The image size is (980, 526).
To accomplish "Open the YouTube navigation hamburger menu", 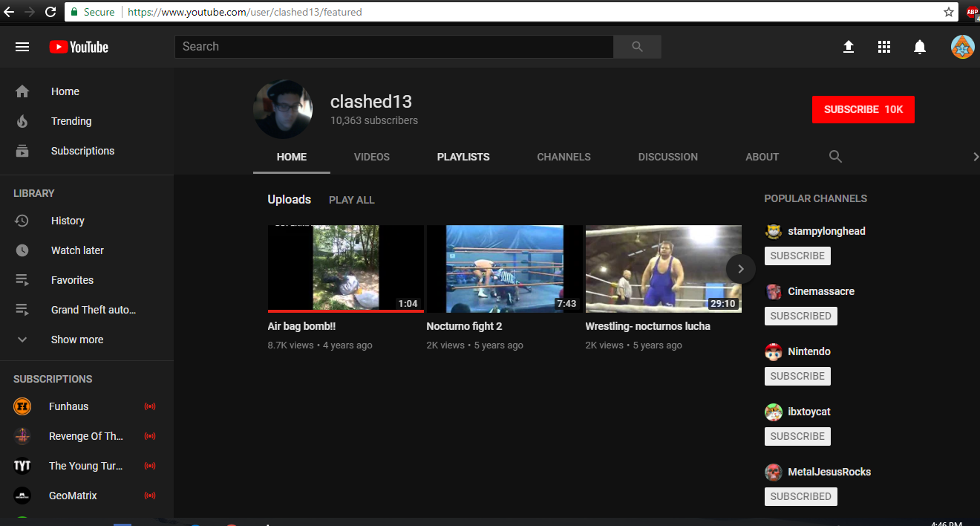I will click(22, 46).
